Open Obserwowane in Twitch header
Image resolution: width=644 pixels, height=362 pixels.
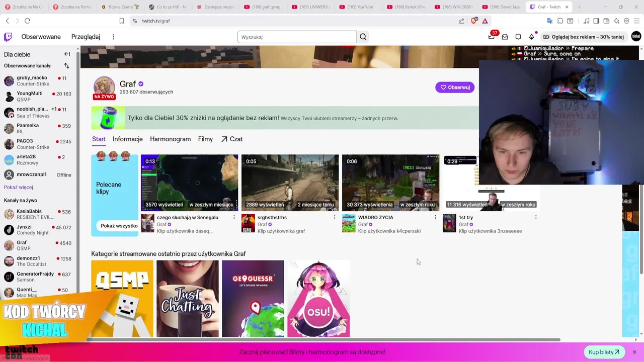(41, 37)
